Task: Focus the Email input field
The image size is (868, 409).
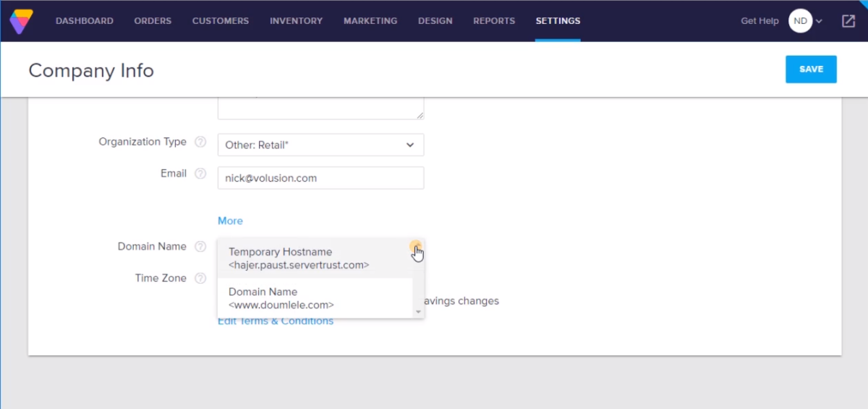Action: point(320,178)
